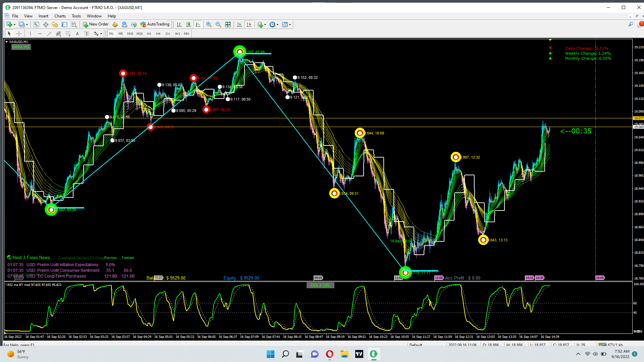Image resolution: width=644 pixels, height=362 pixels.
Task: Toggle the chart auto scroll button
Action: (239, 24)
